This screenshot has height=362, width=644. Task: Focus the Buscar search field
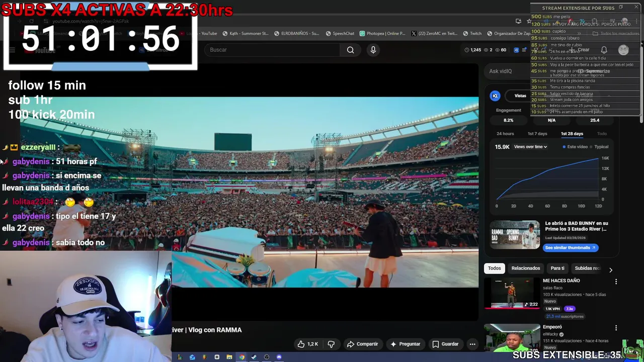272,50
